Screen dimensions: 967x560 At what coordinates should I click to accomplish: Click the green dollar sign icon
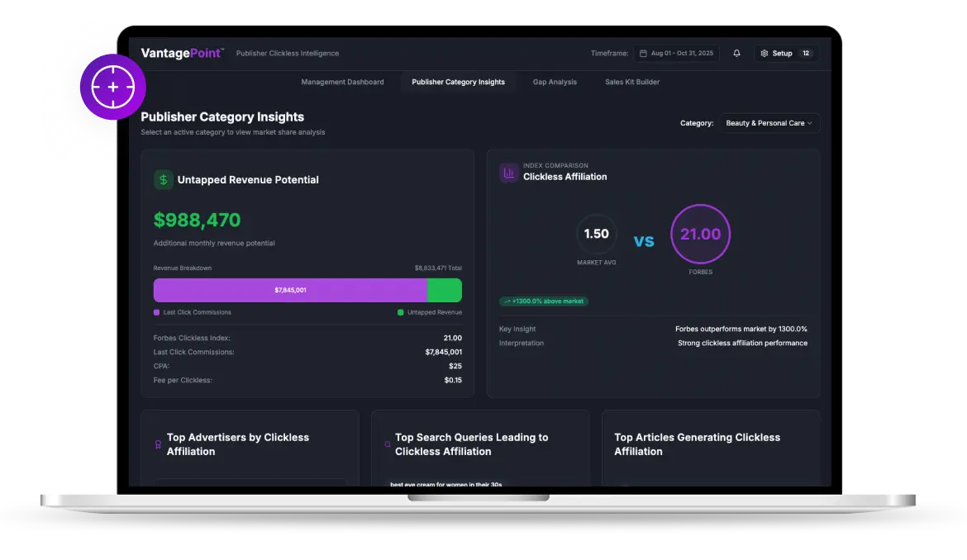164,180
